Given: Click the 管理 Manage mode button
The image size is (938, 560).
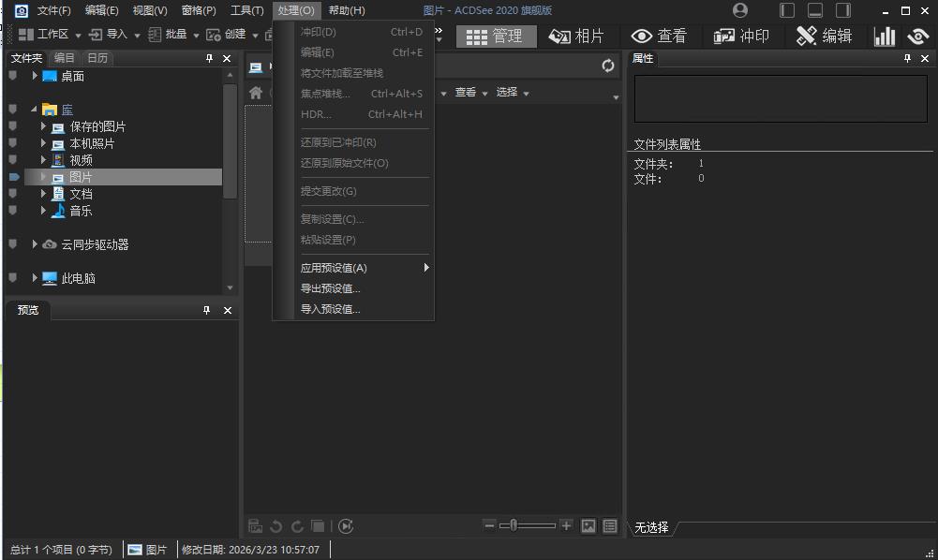Looking at the screenshot, I should point(496,36).
